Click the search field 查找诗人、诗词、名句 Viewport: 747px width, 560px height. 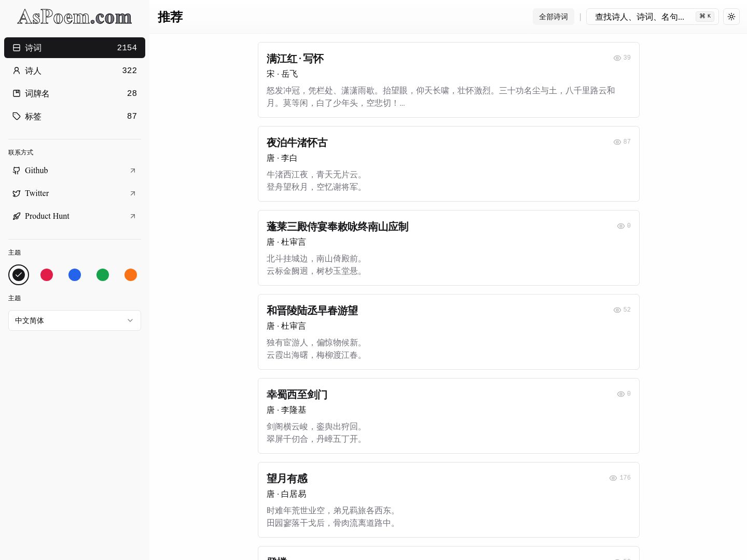click(x=652, y=17)
